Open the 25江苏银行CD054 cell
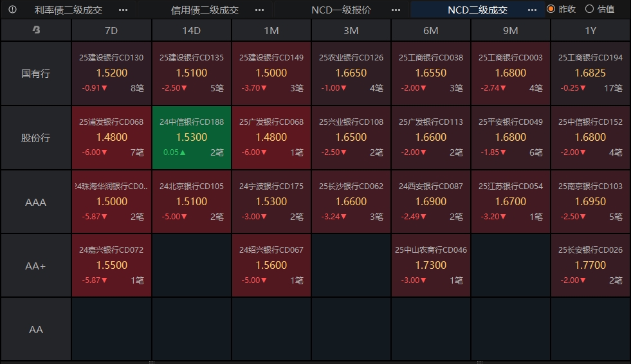631x364 pixels. [510, 201]
